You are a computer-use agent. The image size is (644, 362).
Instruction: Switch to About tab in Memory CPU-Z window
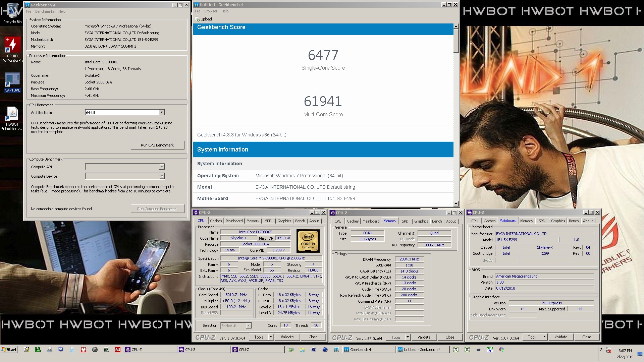451,222
